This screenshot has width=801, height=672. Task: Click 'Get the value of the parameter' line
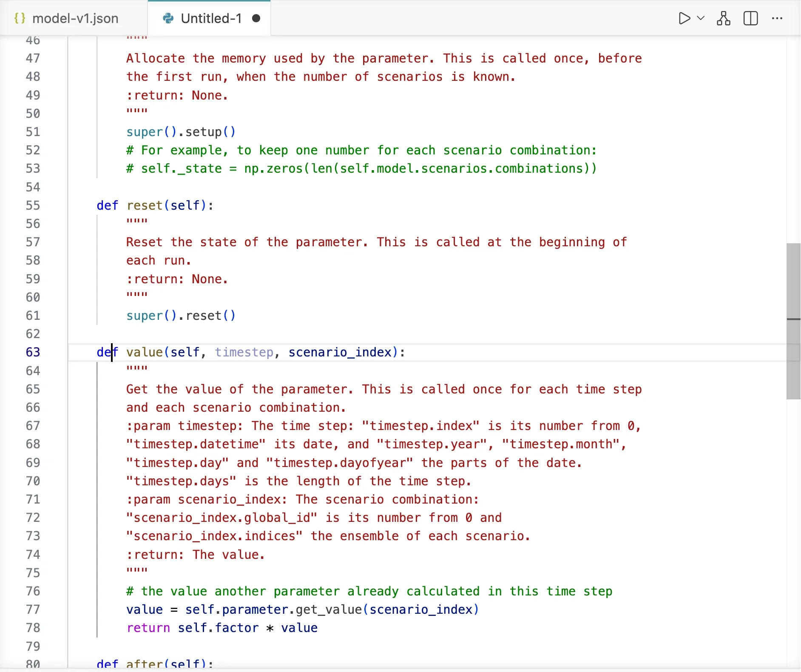tap(384, 389)
